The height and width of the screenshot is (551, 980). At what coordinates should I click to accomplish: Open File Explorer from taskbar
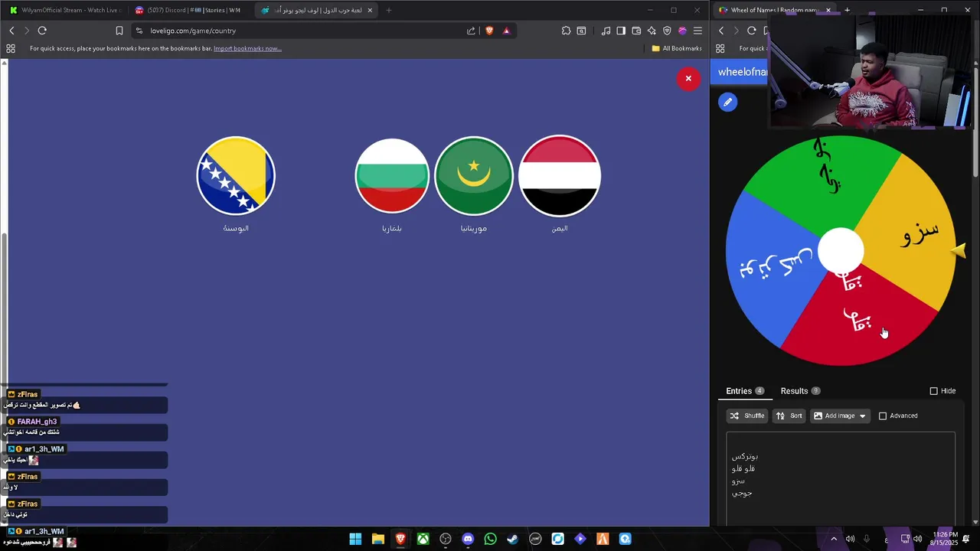378,539
